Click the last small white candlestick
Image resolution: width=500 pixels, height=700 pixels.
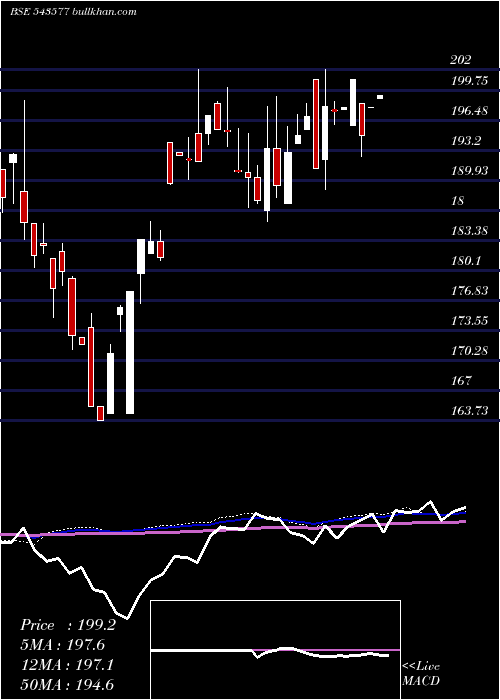coord(380,97)
